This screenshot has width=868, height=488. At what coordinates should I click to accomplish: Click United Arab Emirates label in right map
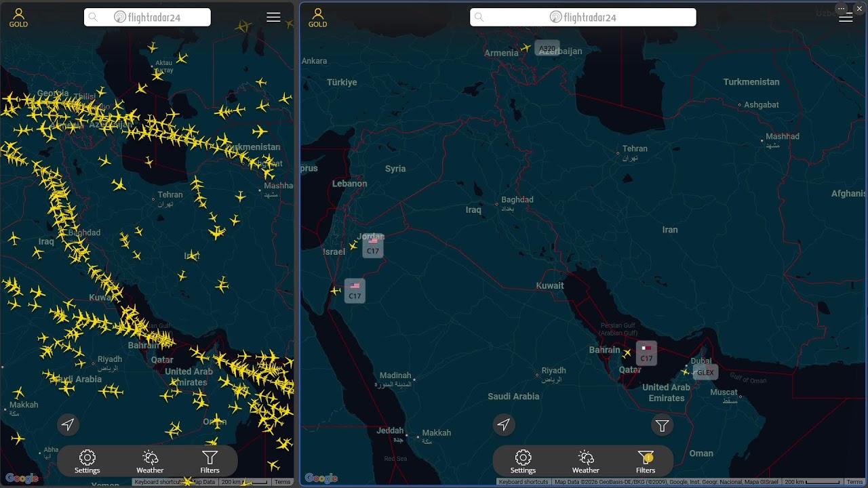tap(667, 392)
